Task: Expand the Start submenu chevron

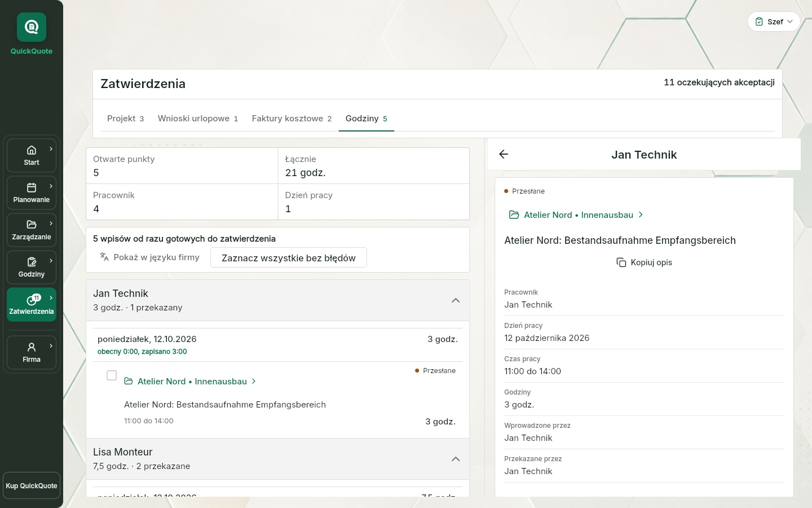Action: coord(51,149)
